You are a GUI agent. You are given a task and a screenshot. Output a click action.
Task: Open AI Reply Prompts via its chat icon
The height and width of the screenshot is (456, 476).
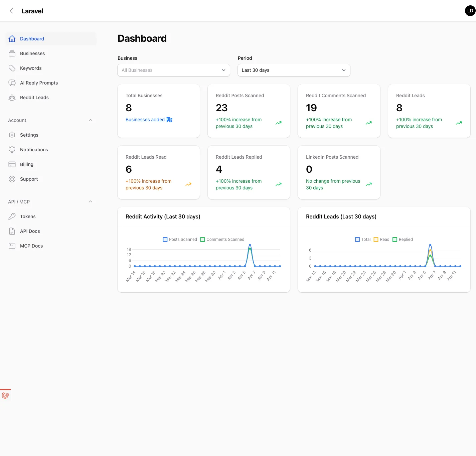click(x=12, y=83)
